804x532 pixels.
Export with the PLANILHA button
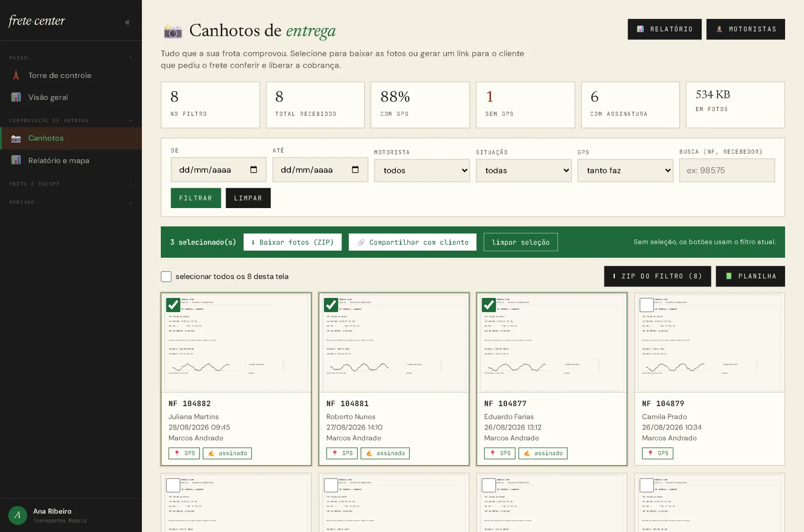click(x=751, y=276)
